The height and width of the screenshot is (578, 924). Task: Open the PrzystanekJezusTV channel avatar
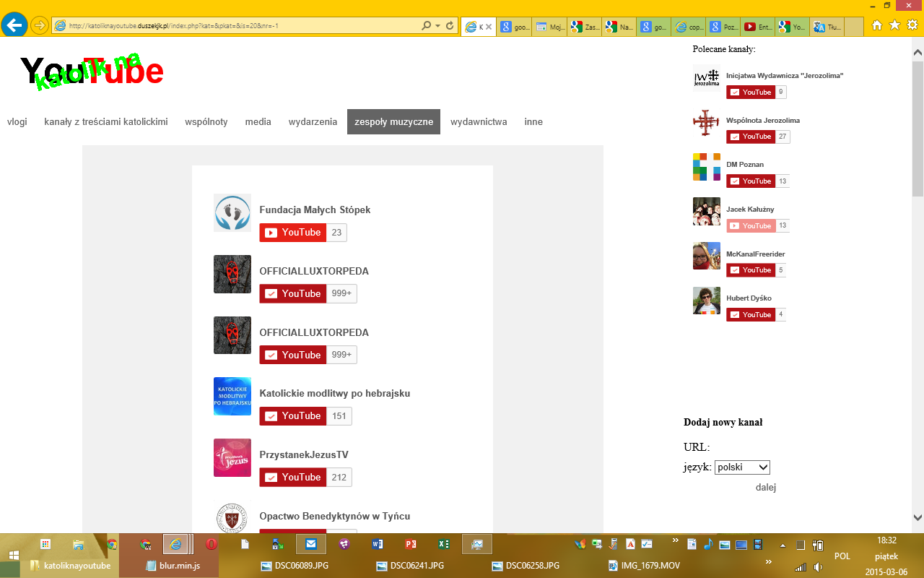(232, 457)
